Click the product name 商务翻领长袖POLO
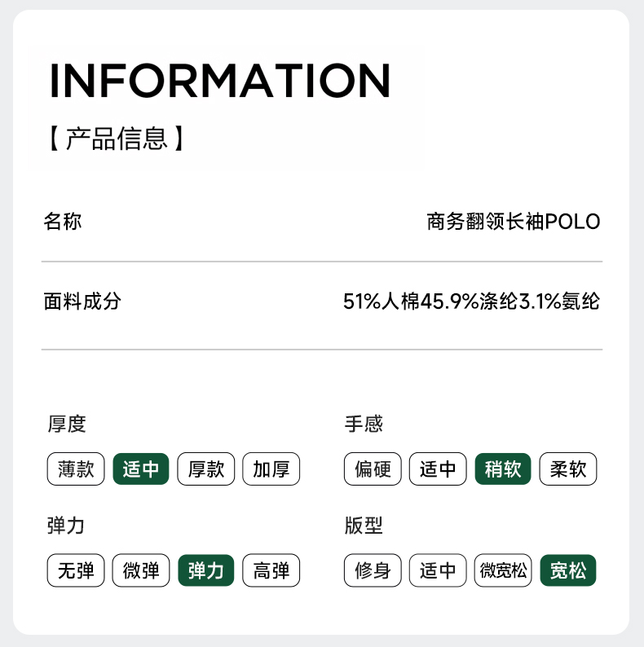The height and width of the screenshot is (647, 644). [x=514, y=222]
